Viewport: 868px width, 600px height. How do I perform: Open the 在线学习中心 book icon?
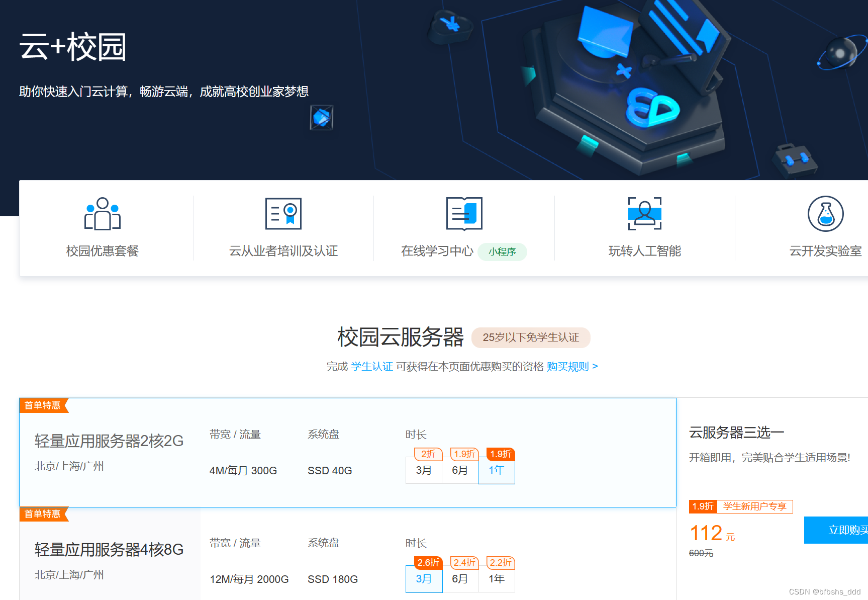(x=463, y=214)
